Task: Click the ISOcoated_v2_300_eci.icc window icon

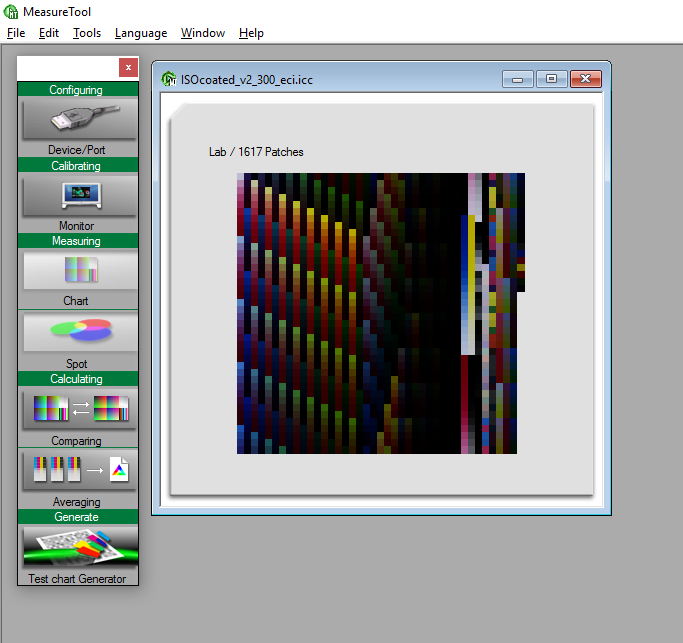Action: [169, 79]
